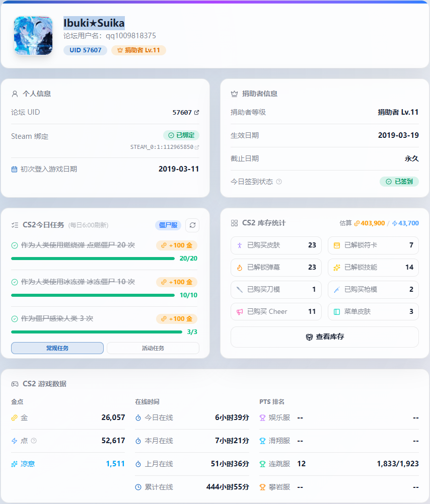Screen dimensions: 430x504
Task: Open the 已购买 Cheer inventory card
Action: pos(276,312)
